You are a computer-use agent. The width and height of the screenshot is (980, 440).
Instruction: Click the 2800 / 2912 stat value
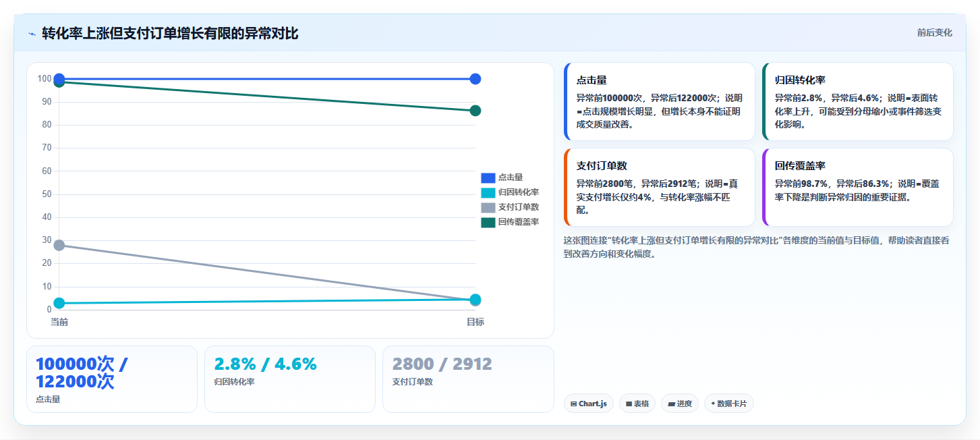[442, 364]
